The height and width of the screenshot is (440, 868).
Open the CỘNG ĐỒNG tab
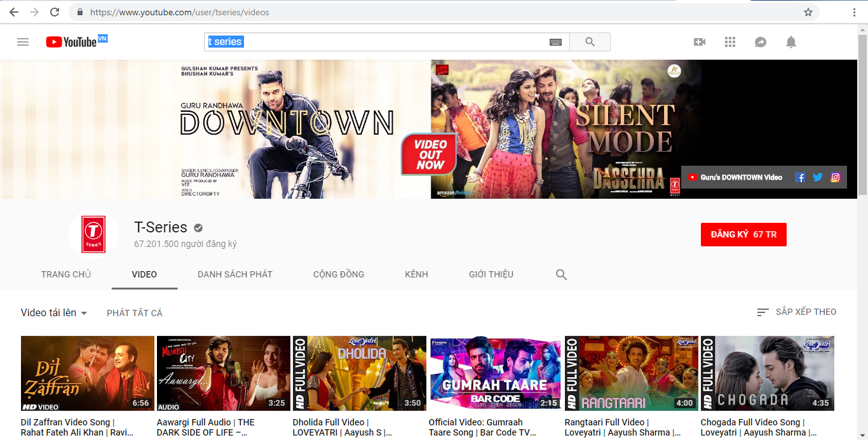click(339, 274)
